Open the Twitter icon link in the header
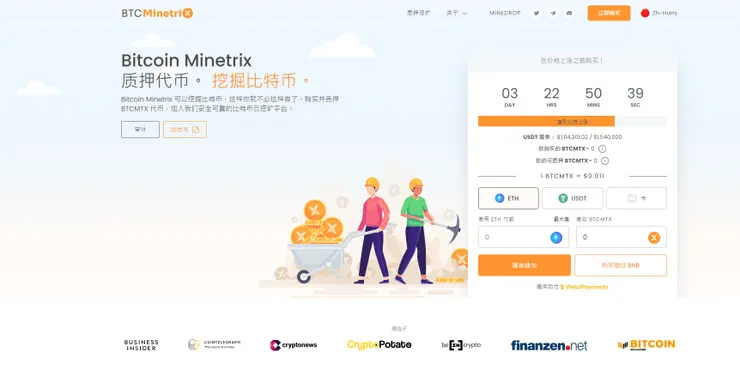This screenshot has height=375, width=740. [x=536, y=13]
